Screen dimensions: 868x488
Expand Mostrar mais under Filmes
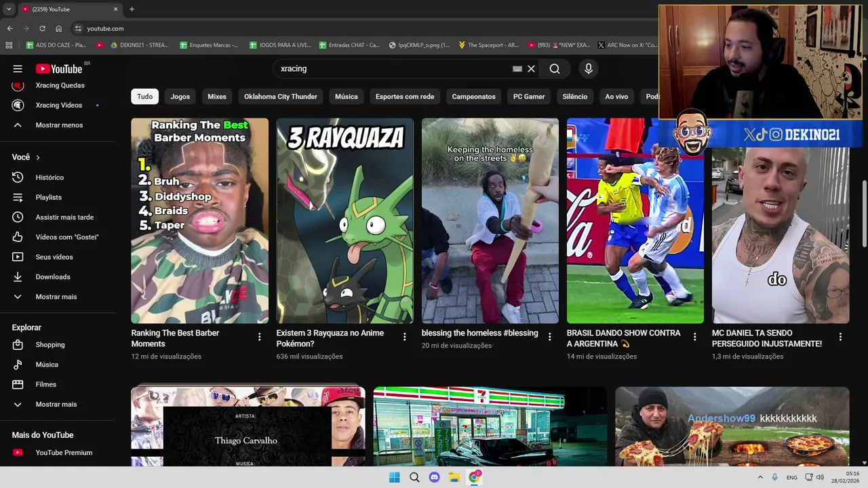click(57, 404)
